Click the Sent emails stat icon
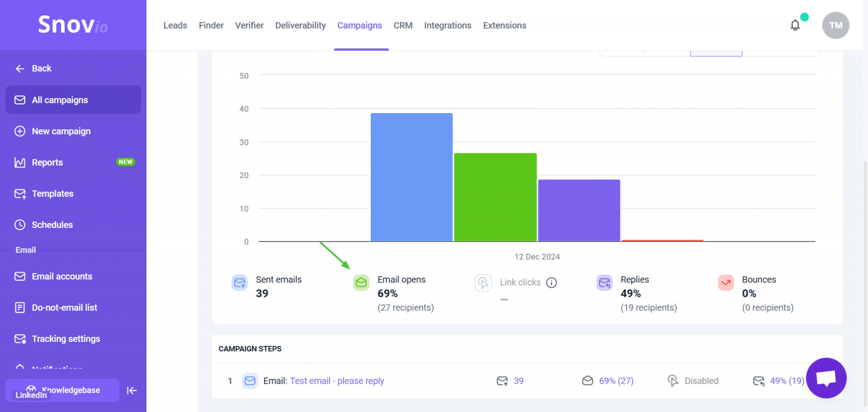The image size is (868, 412). click(240, 283)
